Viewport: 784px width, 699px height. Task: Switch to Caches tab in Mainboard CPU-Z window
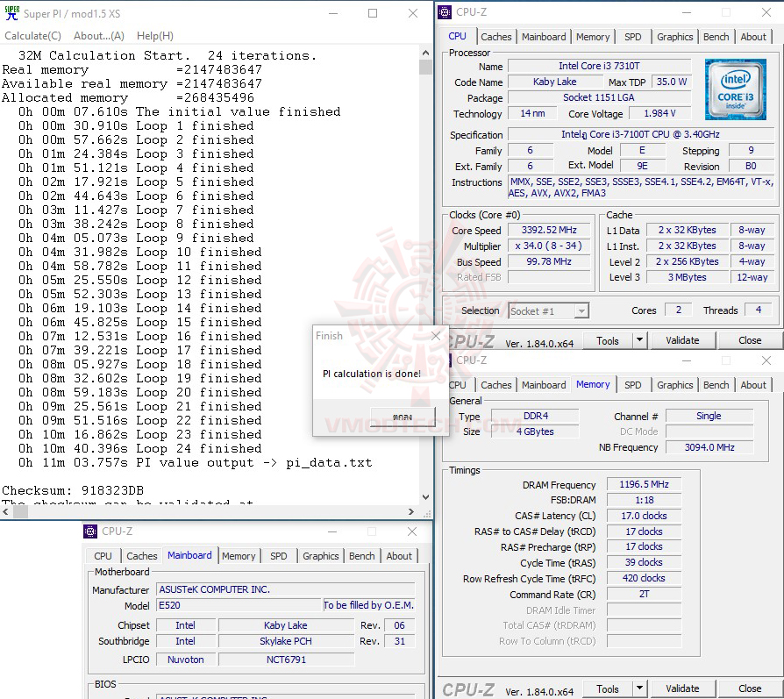point(141,556)
